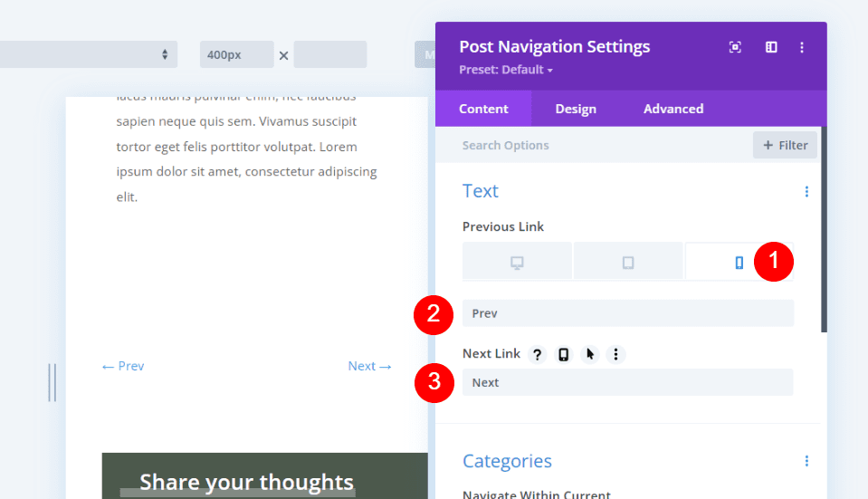Switch Previous Link to desktop view
The height and width of the screenshot is (499, 868).
pos(517,262)
